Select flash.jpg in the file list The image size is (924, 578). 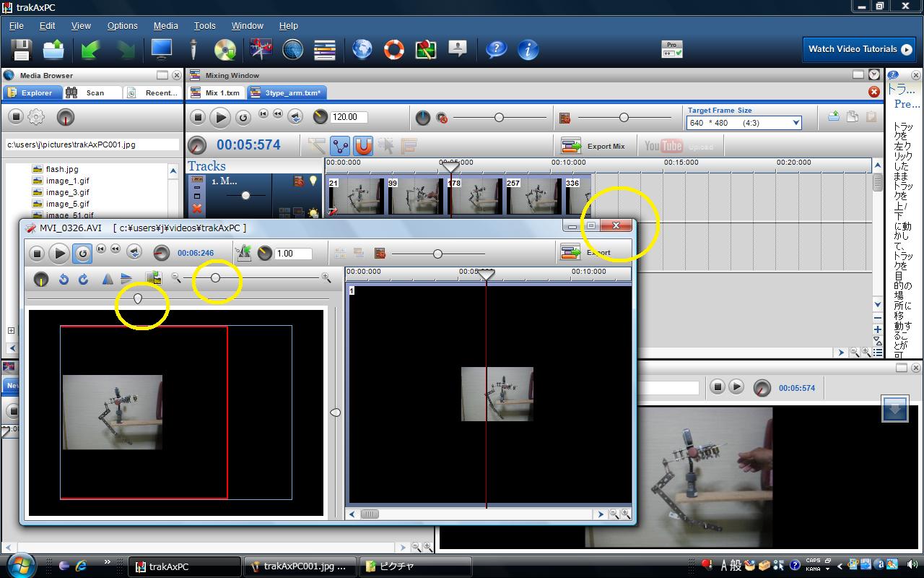55,169
